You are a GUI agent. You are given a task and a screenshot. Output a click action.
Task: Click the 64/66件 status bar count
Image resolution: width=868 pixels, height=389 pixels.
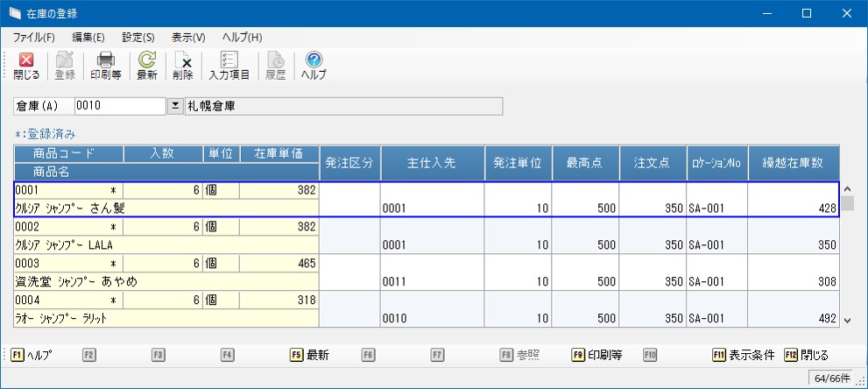pos(831,378)
